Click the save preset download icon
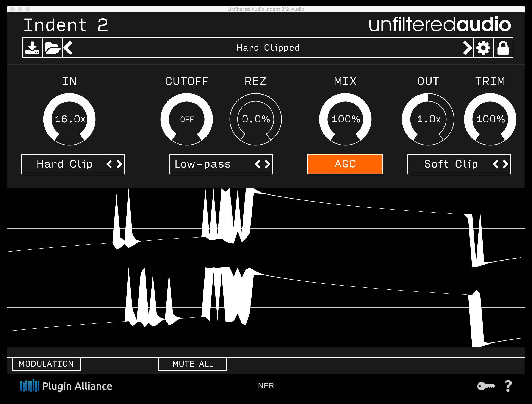This screenshot has height=404, width=532. coord(32,48)
